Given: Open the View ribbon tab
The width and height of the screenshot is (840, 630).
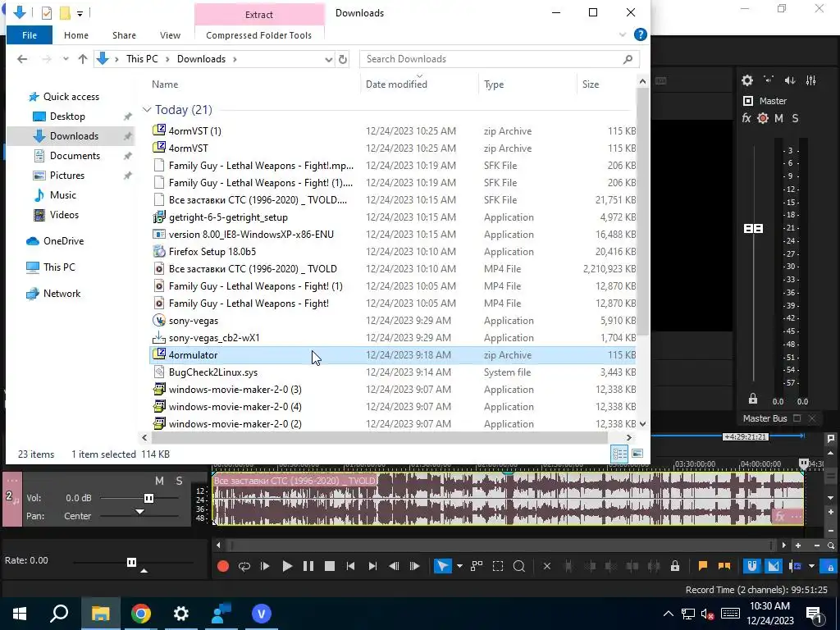Looking at the screenshot, I should pyautogui.click(x=170, y=35).
